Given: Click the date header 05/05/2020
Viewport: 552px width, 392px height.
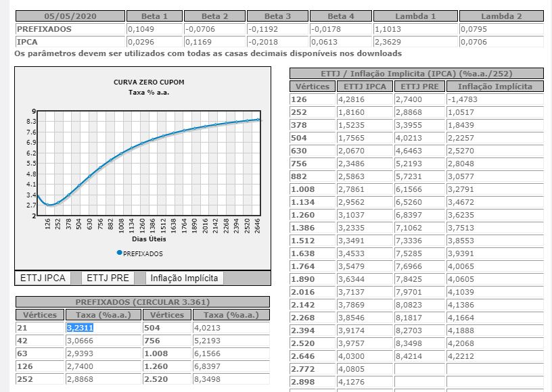Looking at the screenshot, I should click(x=70, y=16).
